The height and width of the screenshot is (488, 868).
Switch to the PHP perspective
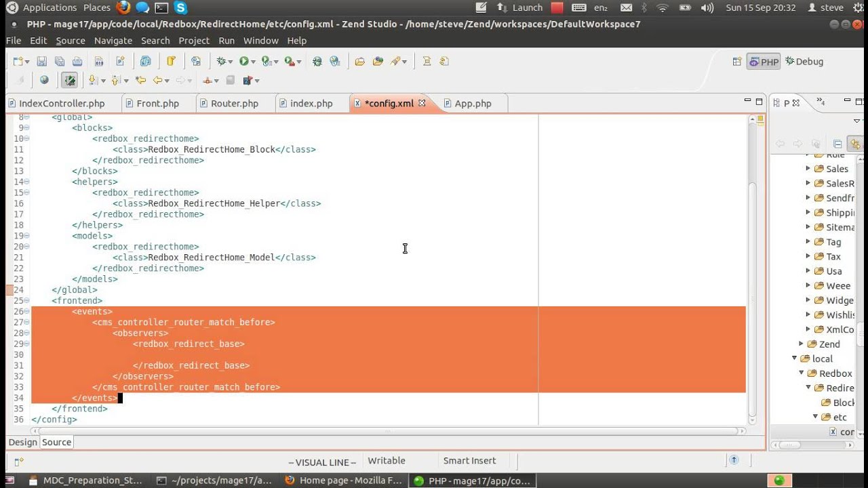pos(764,62)
